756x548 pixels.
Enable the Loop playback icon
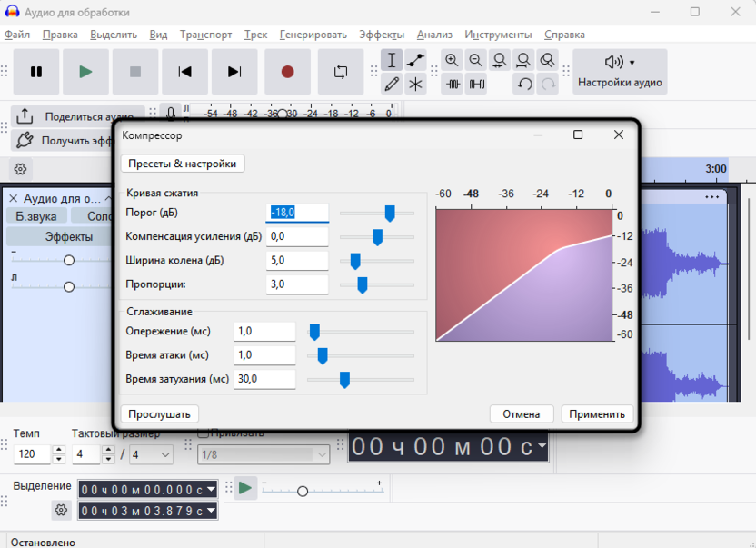tap(341, 72)
